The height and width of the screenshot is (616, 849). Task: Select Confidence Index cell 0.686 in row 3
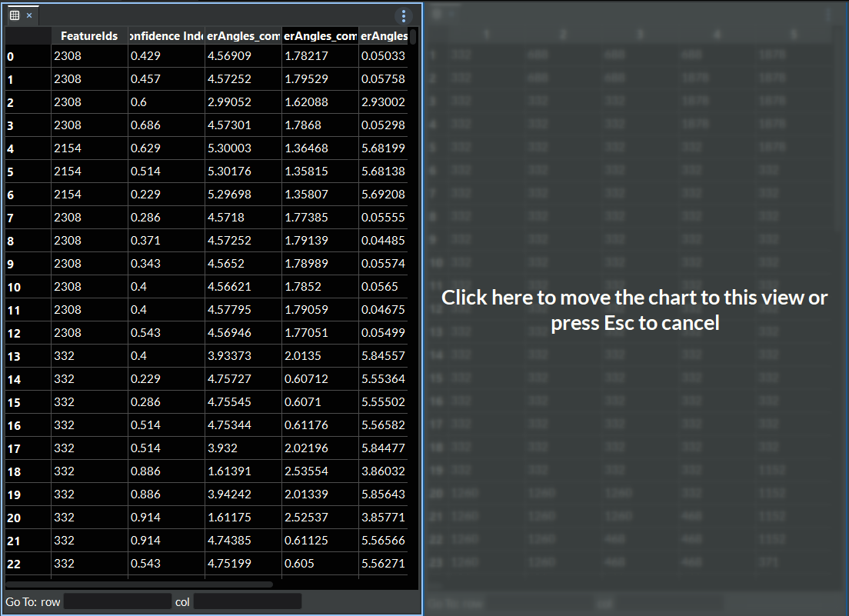[x=166, y=125]
